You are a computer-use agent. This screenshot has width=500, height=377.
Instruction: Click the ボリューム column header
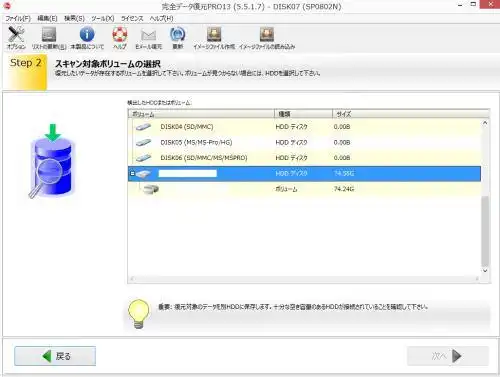(x=201, y=114)
